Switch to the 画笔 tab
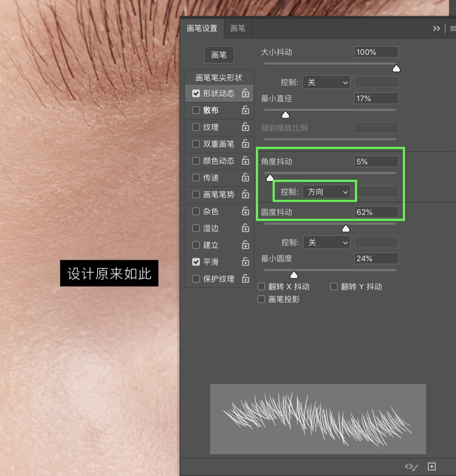 tap(237, 28)
